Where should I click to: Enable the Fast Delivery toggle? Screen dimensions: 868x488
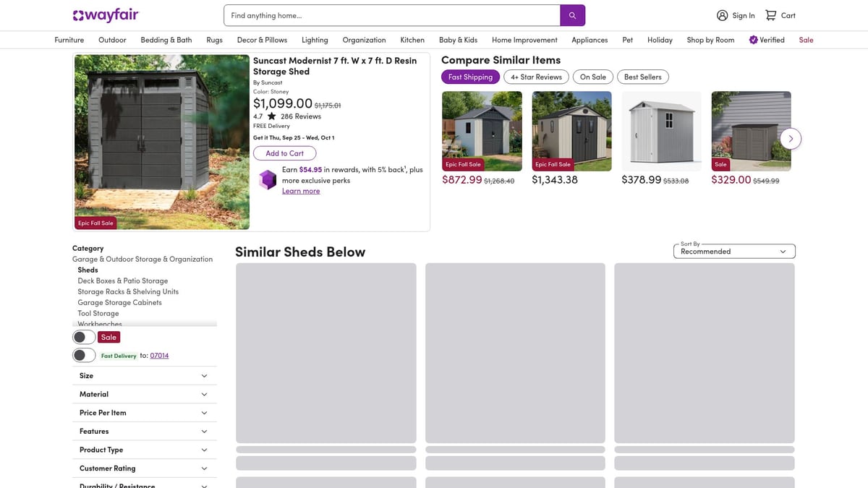pyautogui.click(x=84, y=355)
